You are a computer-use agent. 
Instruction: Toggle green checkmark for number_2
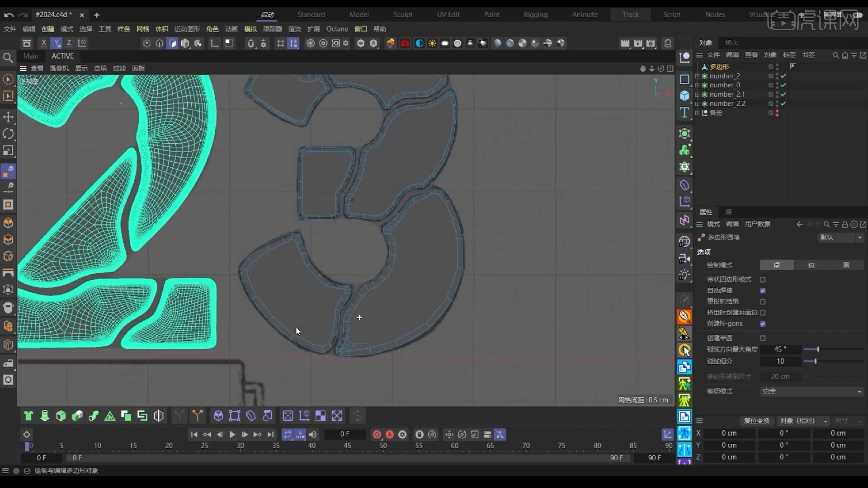tap(783, 76)
